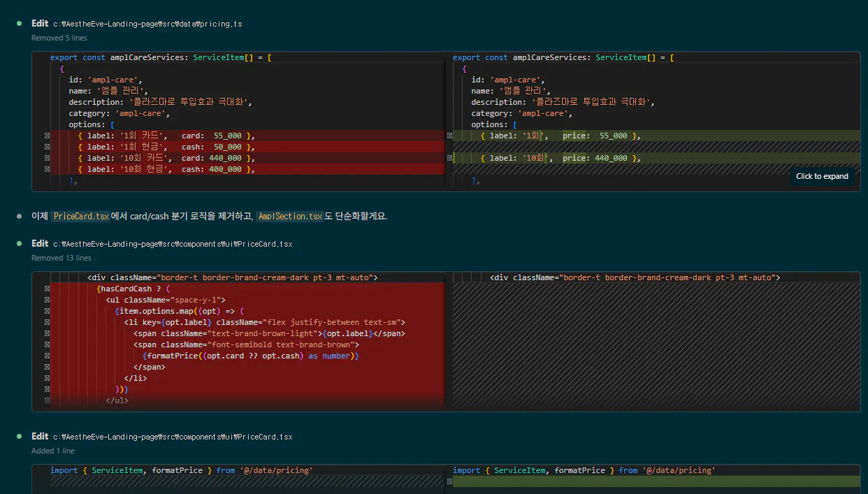Click the 'Removed 5 lines' summary label
The image size is (868, 494).
[x=59, y=38]
